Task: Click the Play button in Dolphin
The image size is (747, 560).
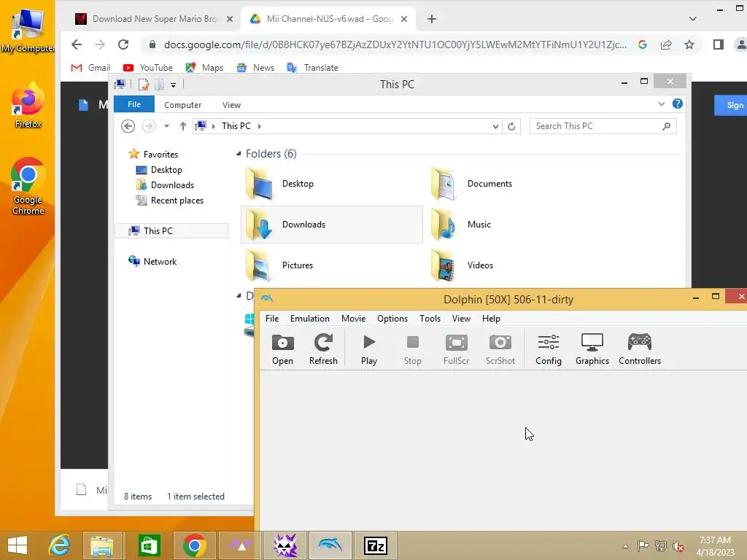Action: tap(368, 349)
